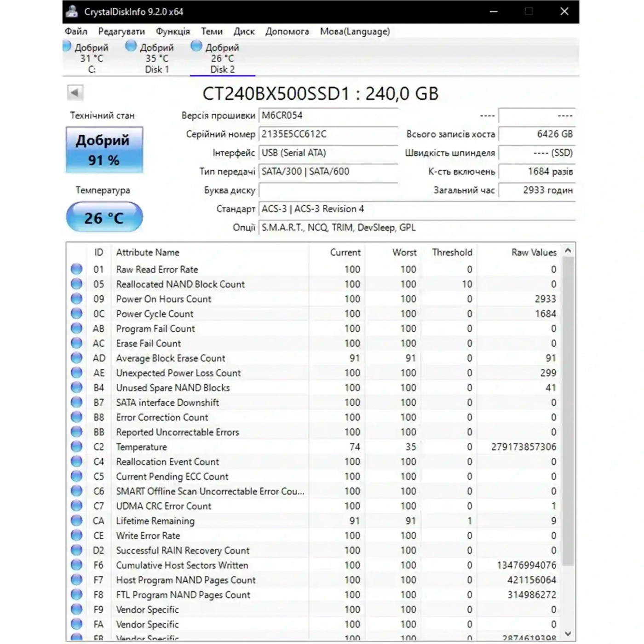Open the Диск menu
644x644 pixels.
pos(244,31)
